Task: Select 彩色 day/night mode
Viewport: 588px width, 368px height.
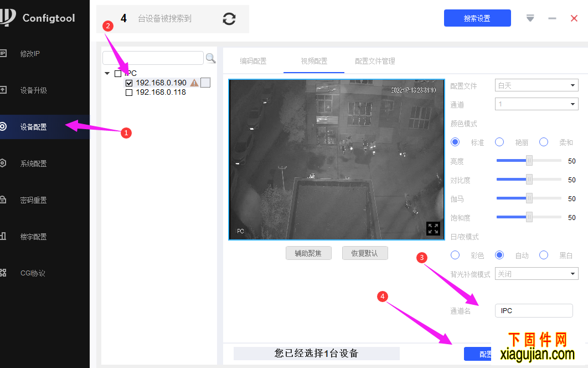Action: 455,255
